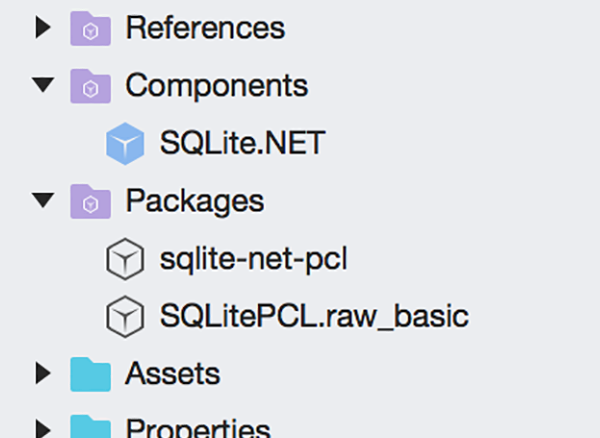Expand the References folder disclosure triangle
This screenshot has width=600, height=438.
(x=41, y=28)
